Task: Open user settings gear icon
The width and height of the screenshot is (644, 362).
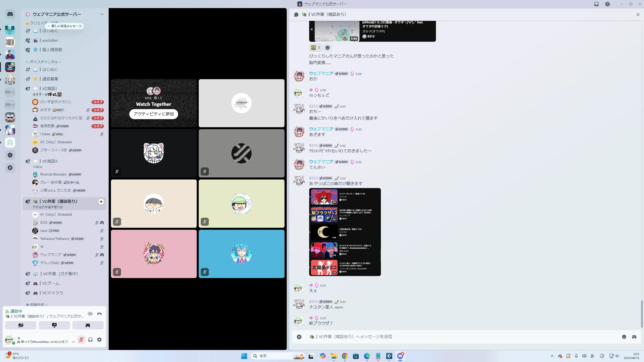Action: click(99, 340)
